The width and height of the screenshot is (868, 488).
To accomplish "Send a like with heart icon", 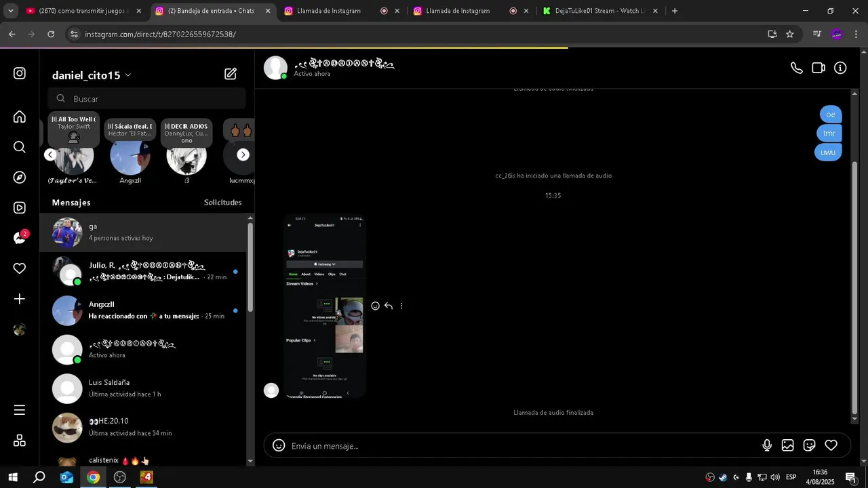I will (831, 445).
